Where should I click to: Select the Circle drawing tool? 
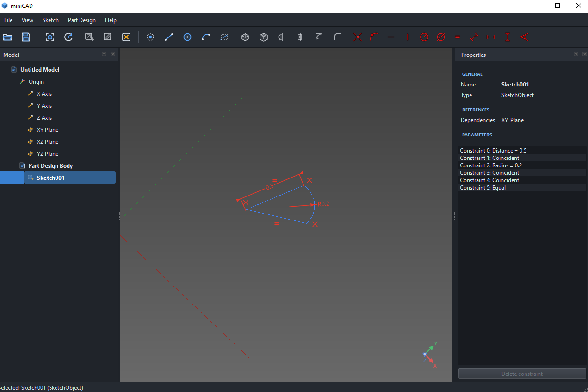pos(187,37)
